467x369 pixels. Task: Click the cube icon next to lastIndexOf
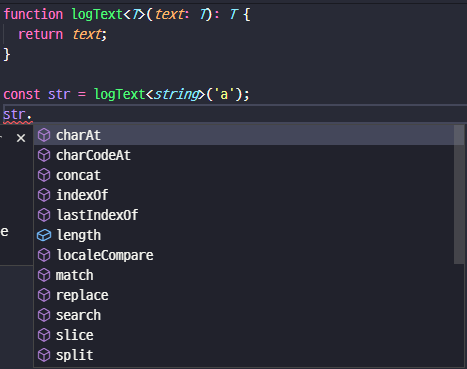[x=44, y=215]
